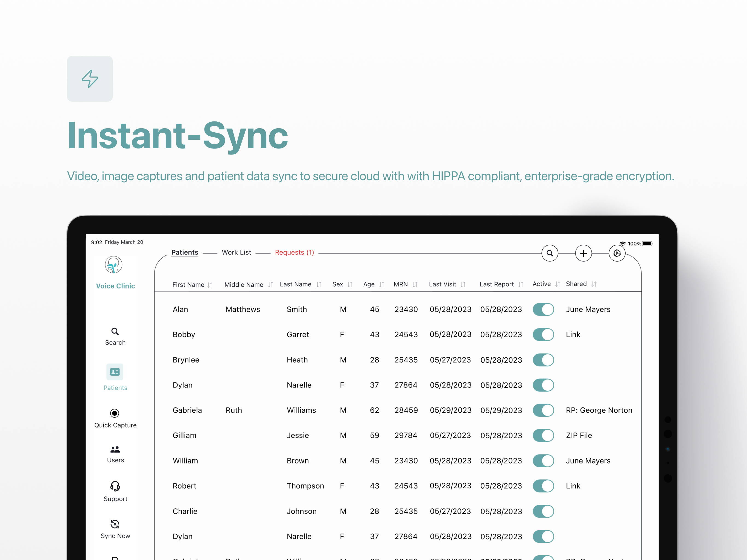Open the Requests (1) tab
This screenshot has height=560, width=747.
[294, 252]
